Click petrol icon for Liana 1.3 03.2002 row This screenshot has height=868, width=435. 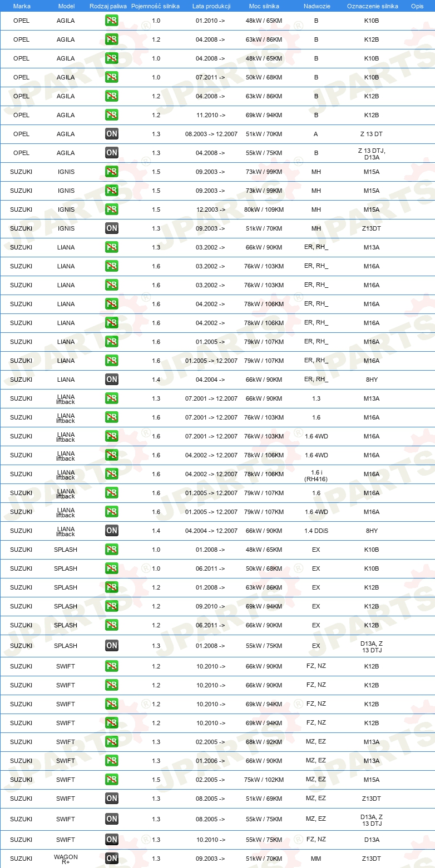[112, 247]
